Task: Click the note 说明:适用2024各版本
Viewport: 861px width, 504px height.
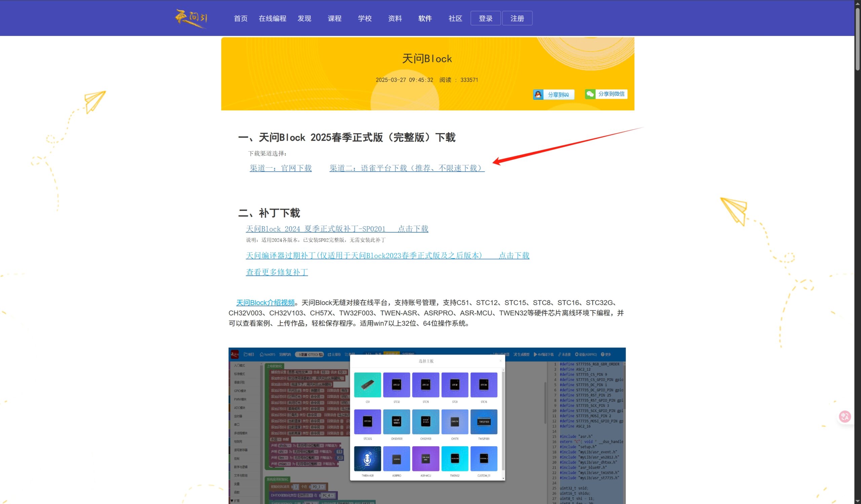Action: 316,240
